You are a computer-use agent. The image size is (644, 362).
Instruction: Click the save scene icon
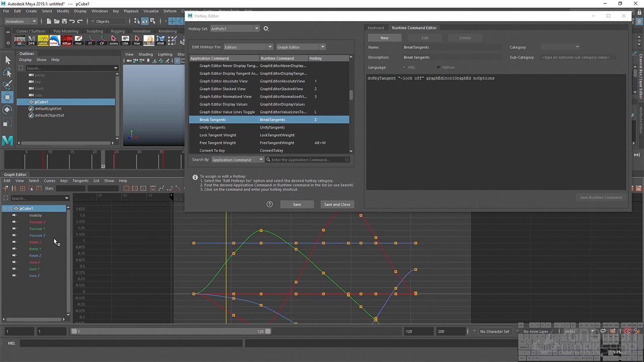click(x=64, y=21)
